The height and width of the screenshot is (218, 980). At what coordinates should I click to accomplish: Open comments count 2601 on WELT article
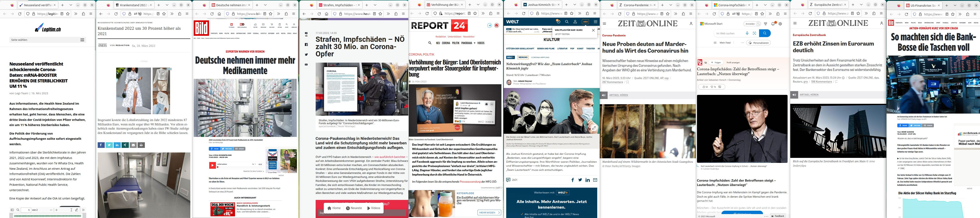(512, 180)
